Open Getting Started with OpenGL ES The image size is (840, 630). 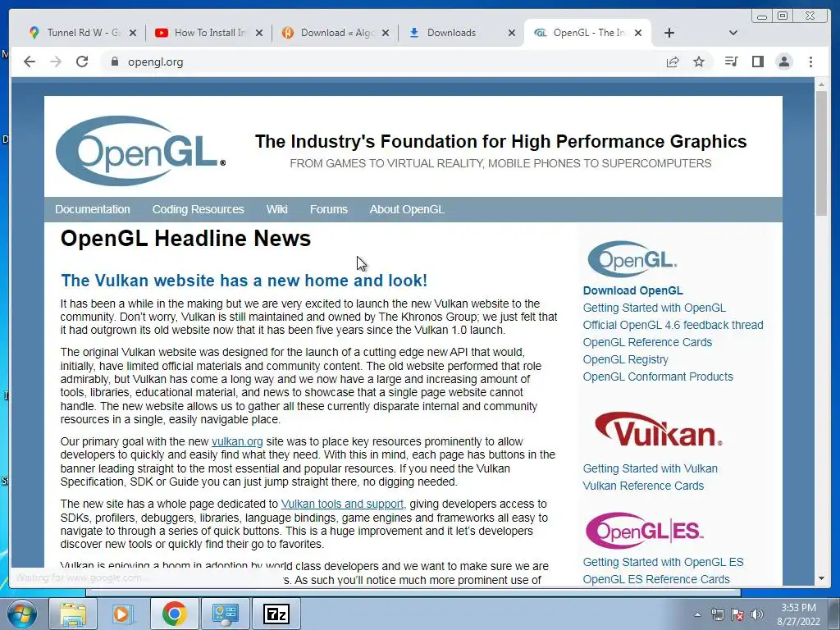[x=663, y=563]
